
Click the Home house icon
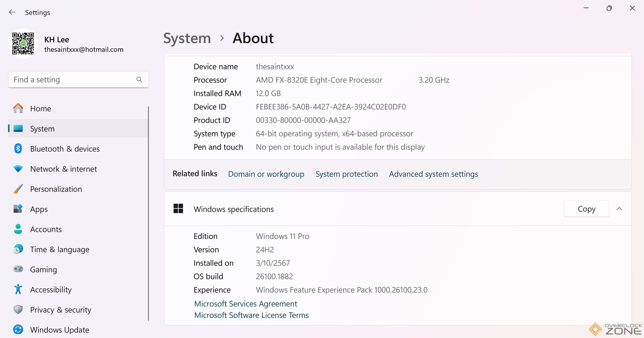click(x=18, y=108)
